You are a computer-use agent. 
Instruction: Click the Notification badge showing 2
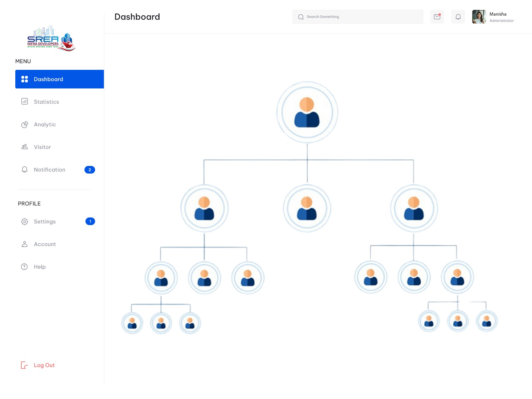point(90,170)
